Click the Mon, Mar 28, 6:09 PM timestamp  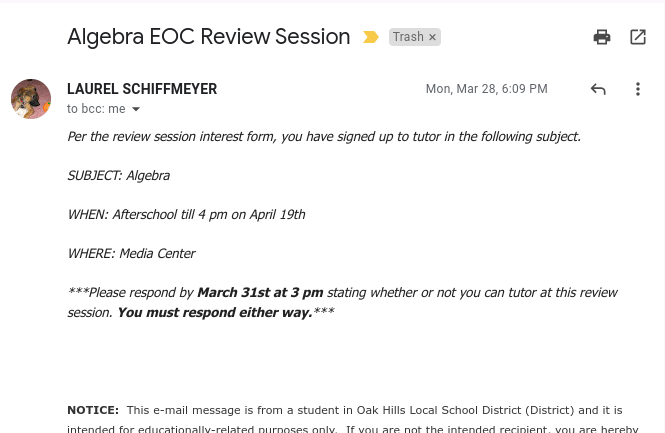[x=486, y=89]
